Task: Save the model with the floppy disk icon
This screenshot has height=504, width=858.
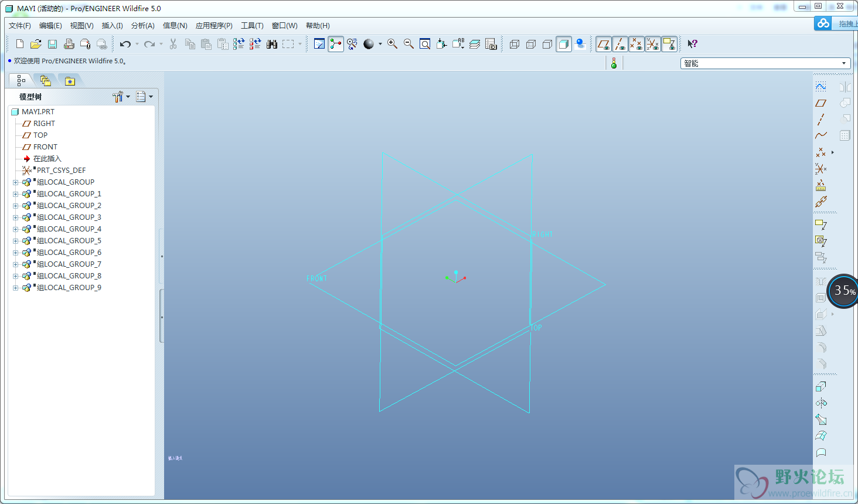Action: click(x=52, y=44)
